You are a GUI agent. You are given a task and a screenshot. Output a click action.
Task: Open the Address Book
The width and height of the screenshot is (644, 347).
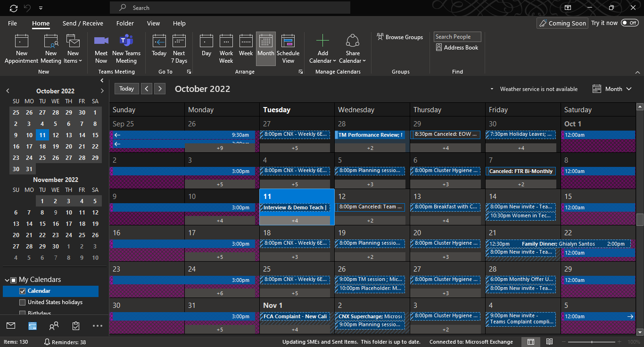pos(457,48)
